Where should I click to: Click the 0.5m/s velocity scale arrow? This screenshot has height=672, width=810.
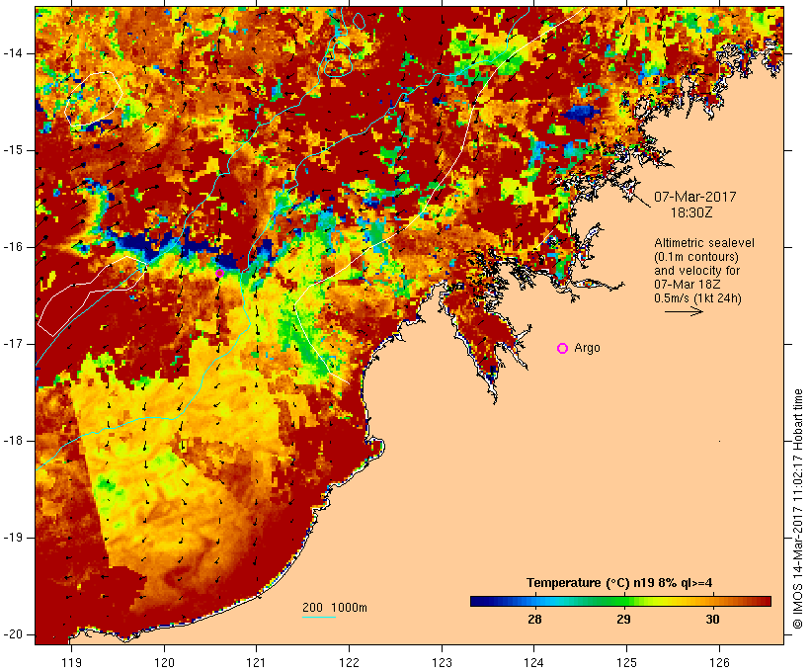[x=684, y=311]
